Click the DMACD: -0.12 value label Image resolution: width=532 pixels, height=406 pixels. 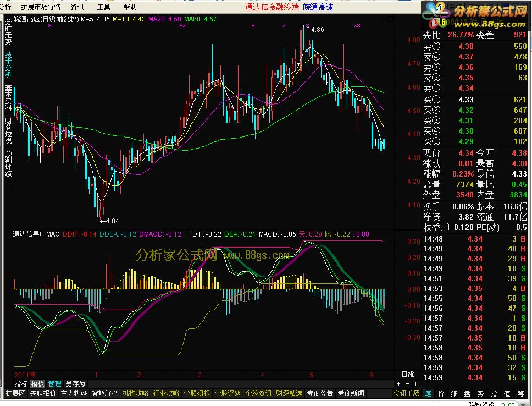pos(160,234)
